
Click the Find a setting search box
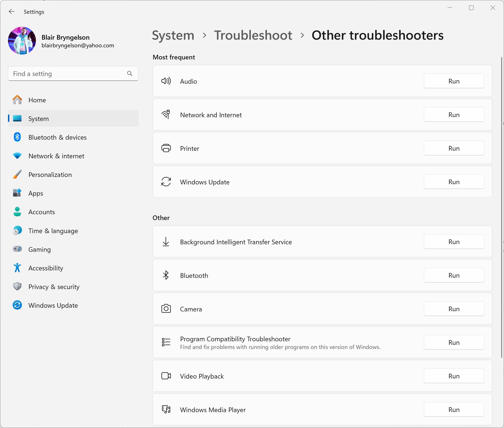(x=68, y=73)
